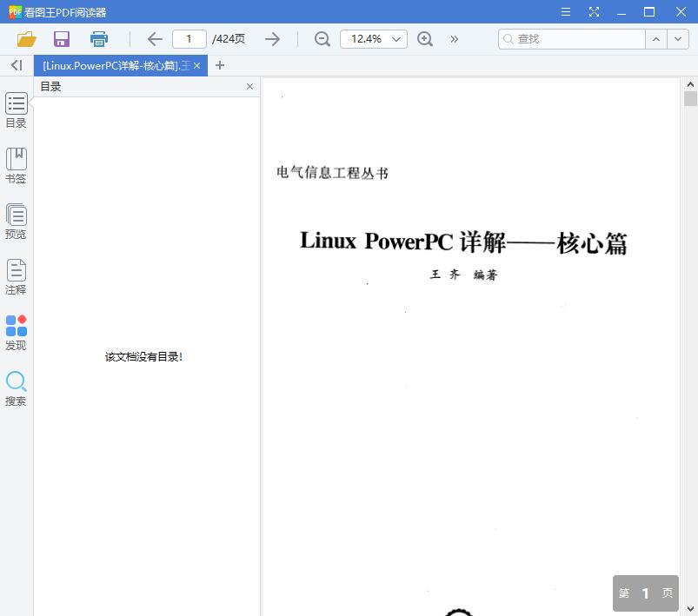Maximize the PDF reader window

pos(649,12)
